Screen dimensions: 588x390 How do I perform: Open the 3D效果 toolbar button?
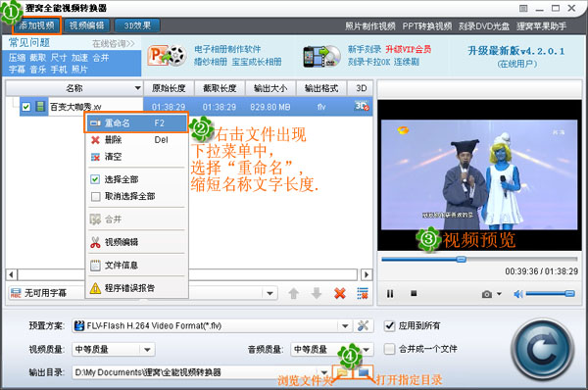tap(137, 25)
